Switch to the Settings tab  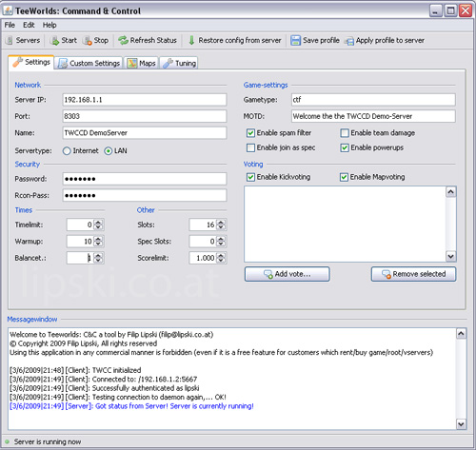(31, 62)
